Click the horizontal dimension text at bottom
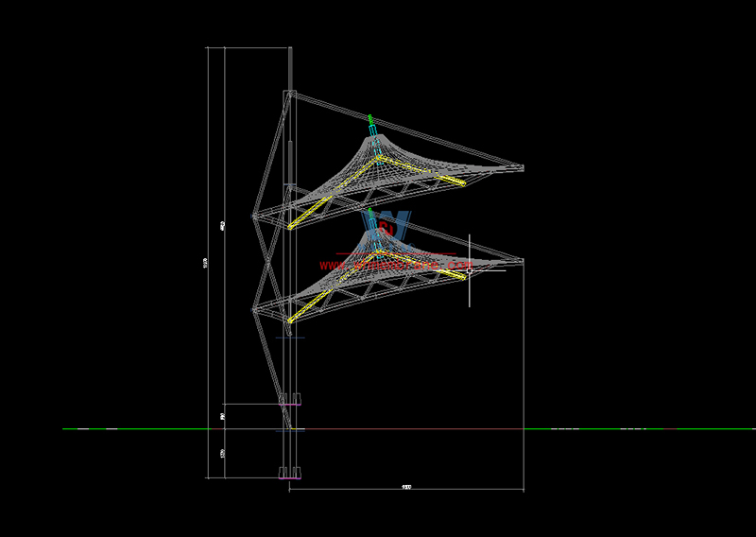Viewport: 756px width, 537px height. pos(406,487)
